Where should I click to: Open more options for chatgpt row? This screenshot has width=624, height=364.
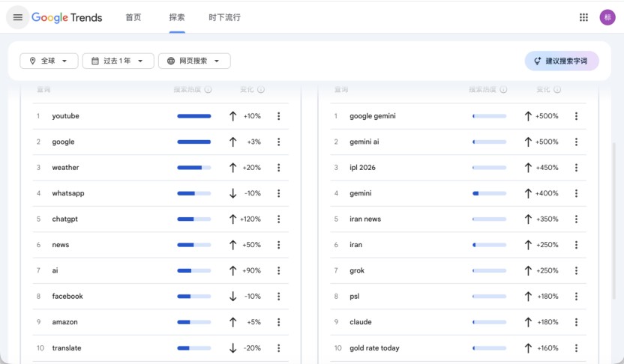pos(278,219)
